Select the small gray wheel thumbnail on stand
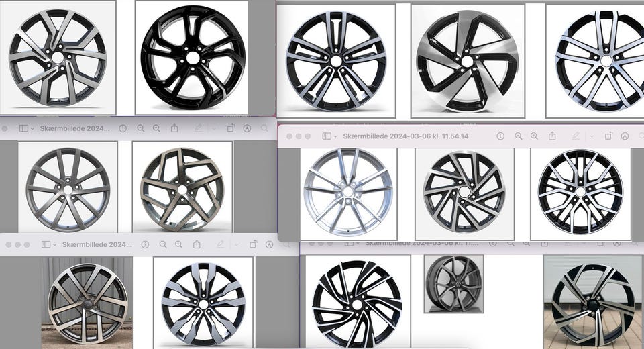Screen dimensions: 644x349 tap(454, 284)
